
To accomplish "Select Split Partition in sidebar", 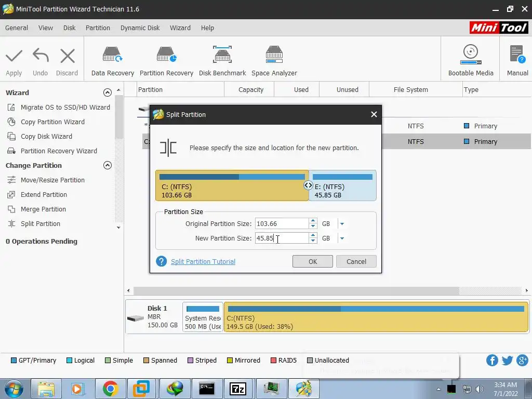I will pyautogui.click(x=41, y=224).
